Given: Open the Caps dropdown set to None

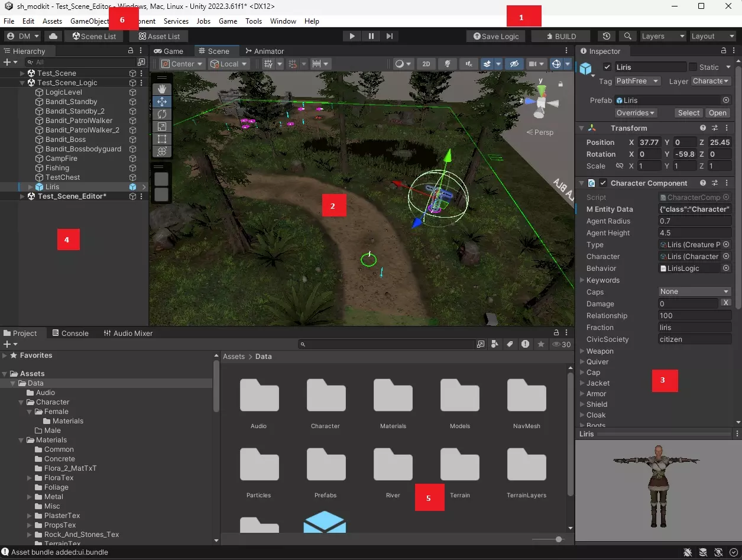Looking at the screenshot, I should (x=695, y=292).
